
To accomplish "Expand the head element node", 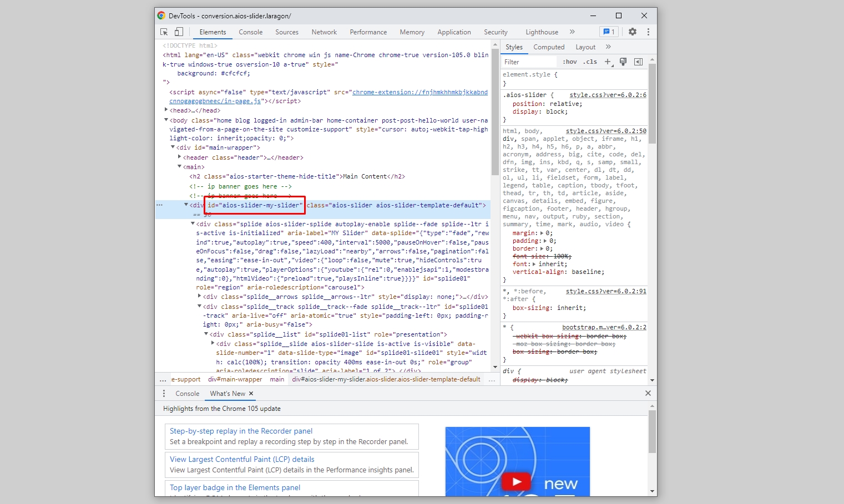I will pos(166,110).
